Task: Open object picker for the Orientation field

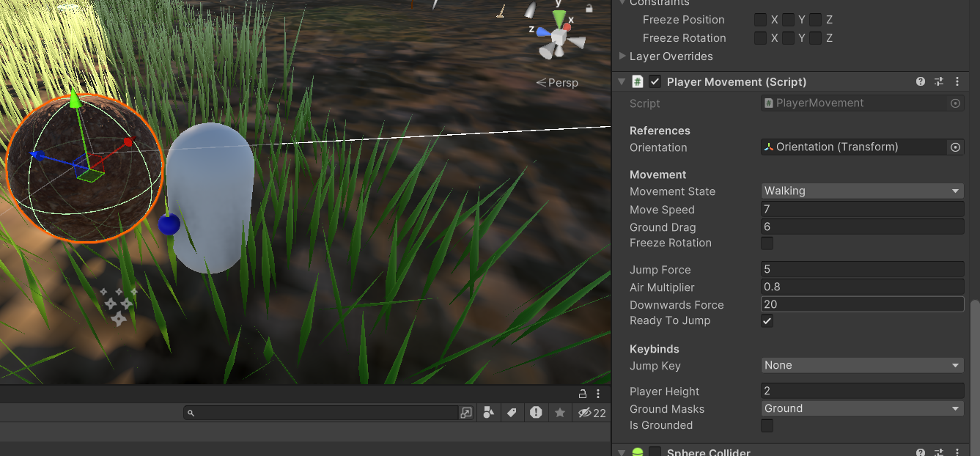Action: pos(955,147)
